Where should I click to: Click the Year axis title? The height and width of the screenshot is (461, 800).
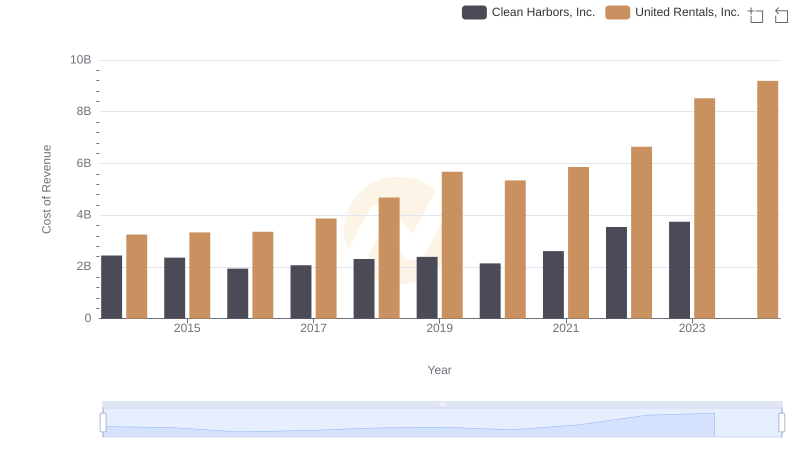pos(439,370)
